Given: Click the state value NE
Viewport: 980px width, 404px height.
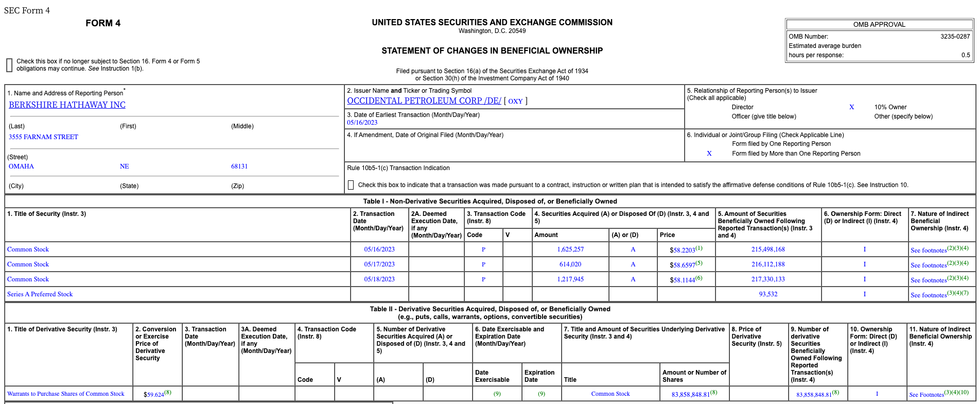Looking at the screenshot, I should pos(125,166).
